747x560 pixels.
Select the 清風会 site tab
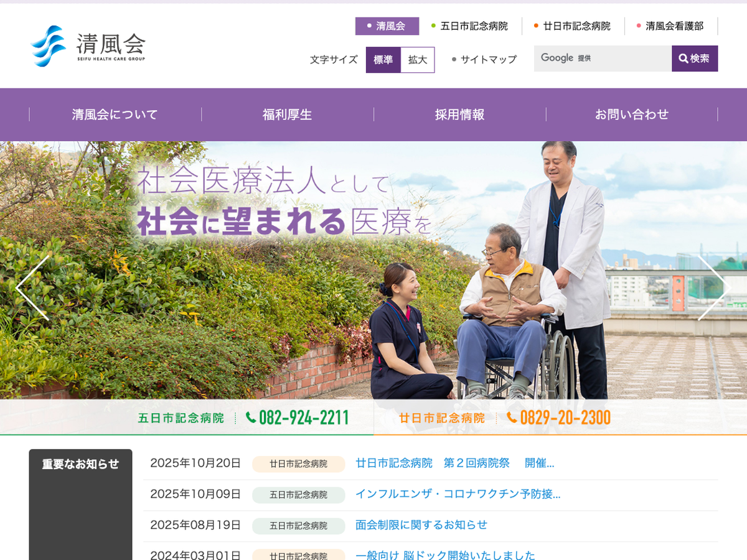coord(387,26)
